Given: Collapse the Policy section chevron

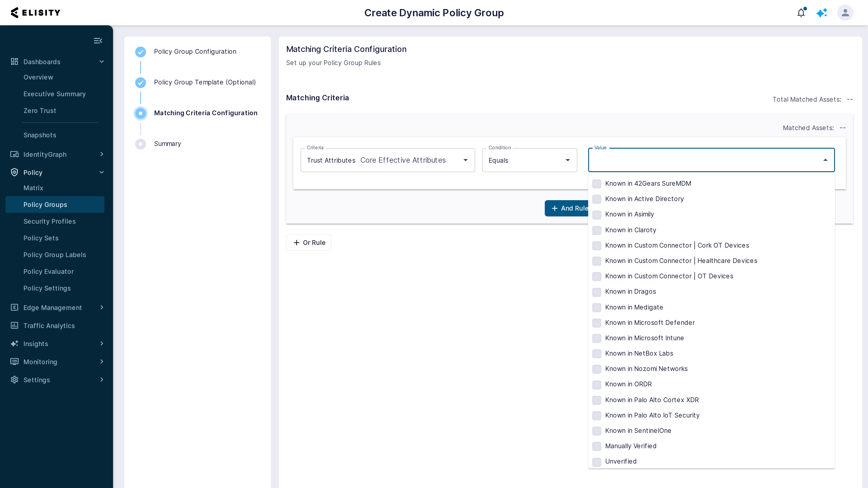Looking at the screenshot, I should pos(102,172).
